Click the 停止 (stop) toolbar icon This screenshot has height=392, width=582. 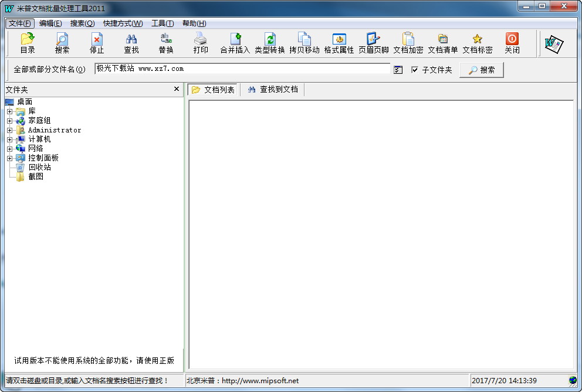click(x=97, y=43)
